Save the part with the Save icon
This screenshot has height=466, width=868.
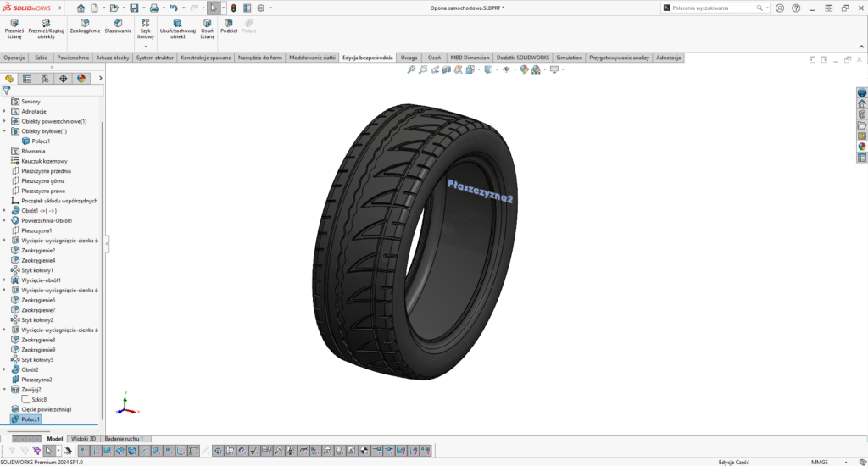[134, 8]
